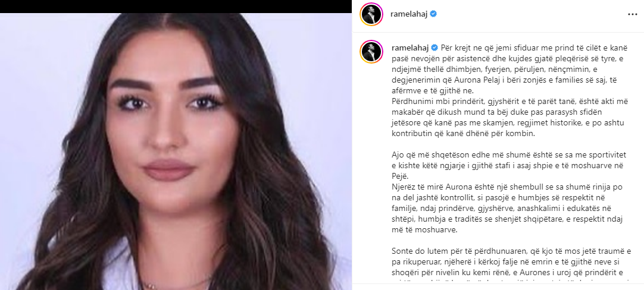Open the posted portrait photo

(x=176, y=152)
